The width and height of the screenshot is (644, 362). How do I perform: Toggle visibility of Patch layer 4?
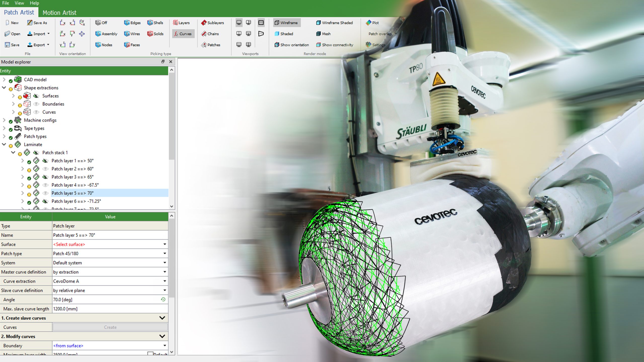point(45,185)
